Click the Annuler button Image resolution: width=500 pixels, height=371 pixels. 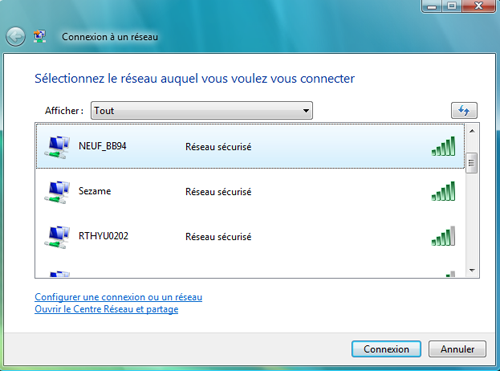457,349
